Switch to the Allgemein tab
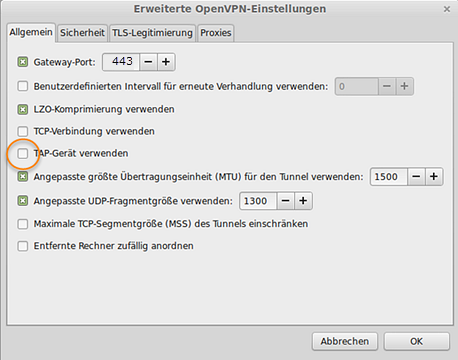 (31, 32)
